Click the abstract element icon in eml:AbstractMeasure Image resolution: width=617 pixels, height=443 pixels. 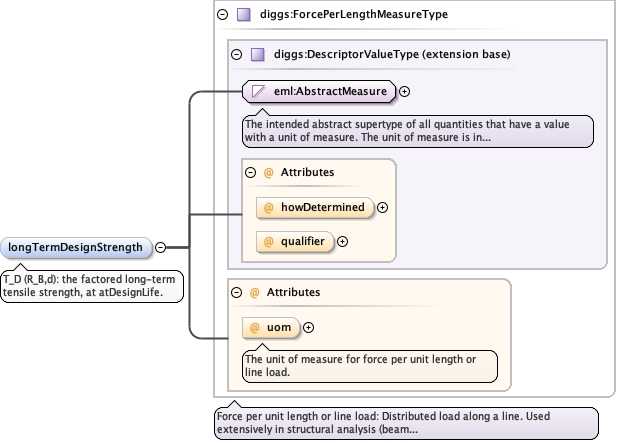[x=258, y=91]
